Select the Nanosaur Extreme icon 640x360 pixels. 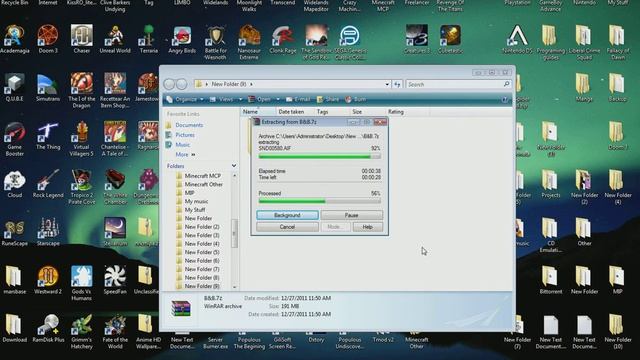(249, 42)
